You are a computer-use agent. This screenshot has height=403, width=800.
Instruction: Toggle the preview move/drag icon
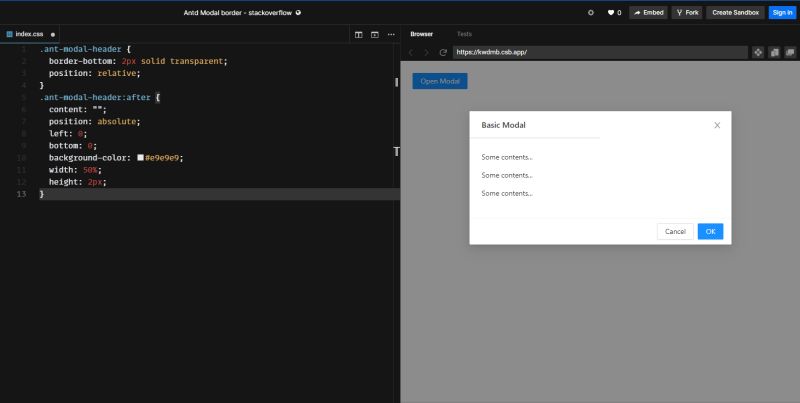tap(758, 53)
